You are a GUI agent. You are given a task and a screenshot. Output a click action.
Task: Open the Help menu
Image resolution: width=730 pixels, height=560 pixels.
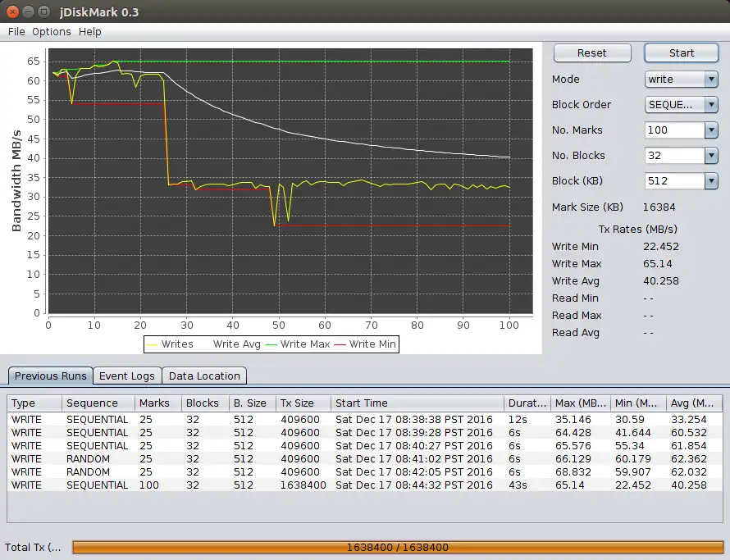pyautogui.click(x=90, y=32)
